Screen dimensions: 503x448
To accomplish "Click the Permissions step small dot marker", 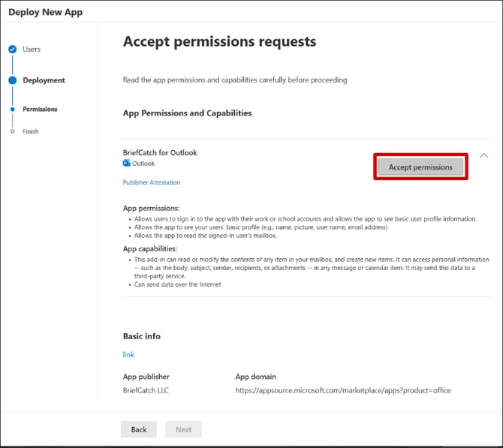I will pos(13,110).
